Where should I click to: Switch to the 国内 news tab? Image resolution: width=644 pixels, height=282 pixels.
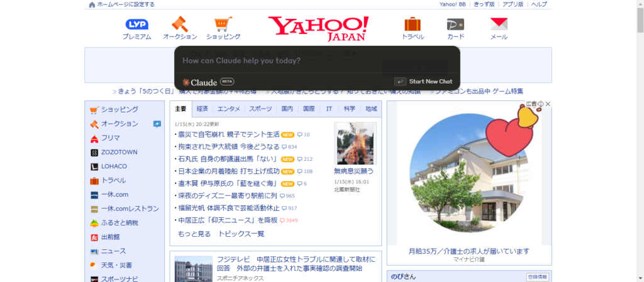click(x=287, y=109)
